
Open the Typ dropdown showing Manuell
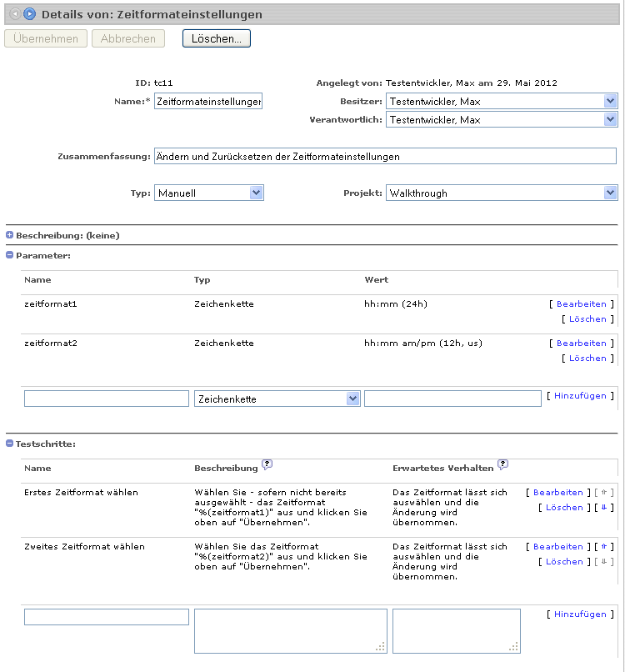[x=256, y=193]
